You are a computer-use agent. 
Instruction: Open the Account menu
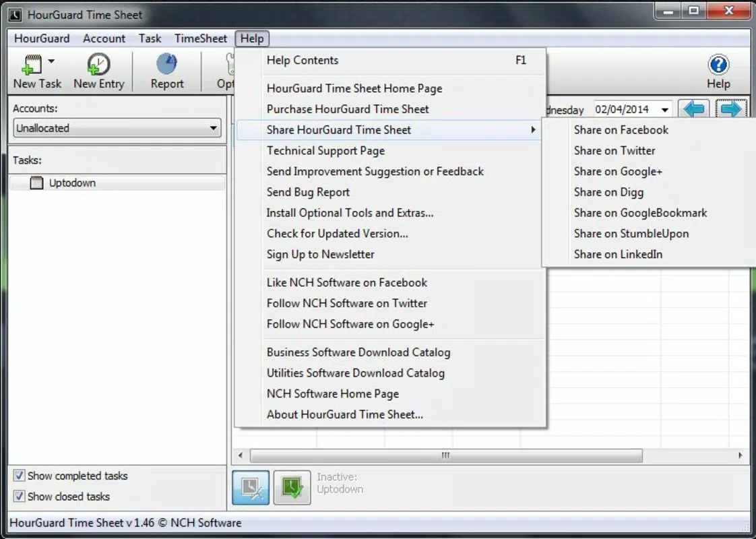pos(104,38)
